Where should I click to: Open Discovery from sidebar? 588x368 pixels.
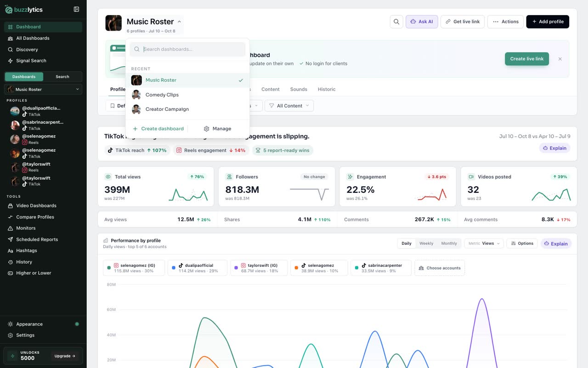43,49
